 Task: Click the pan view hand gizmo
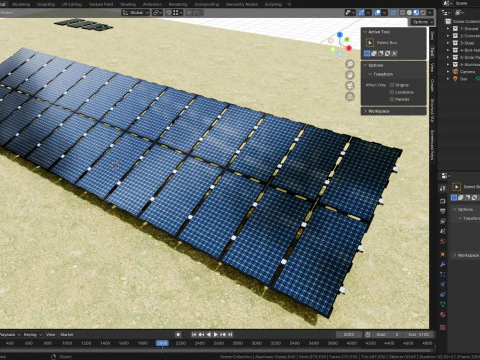coord(350,75)
